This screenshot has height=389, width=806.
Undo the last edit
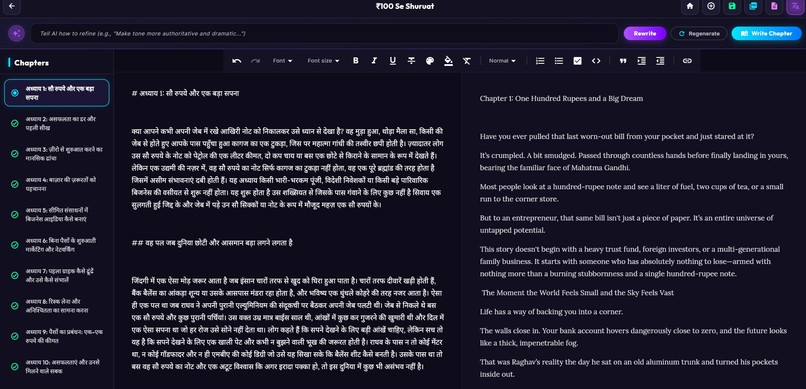tap(236, 61)
